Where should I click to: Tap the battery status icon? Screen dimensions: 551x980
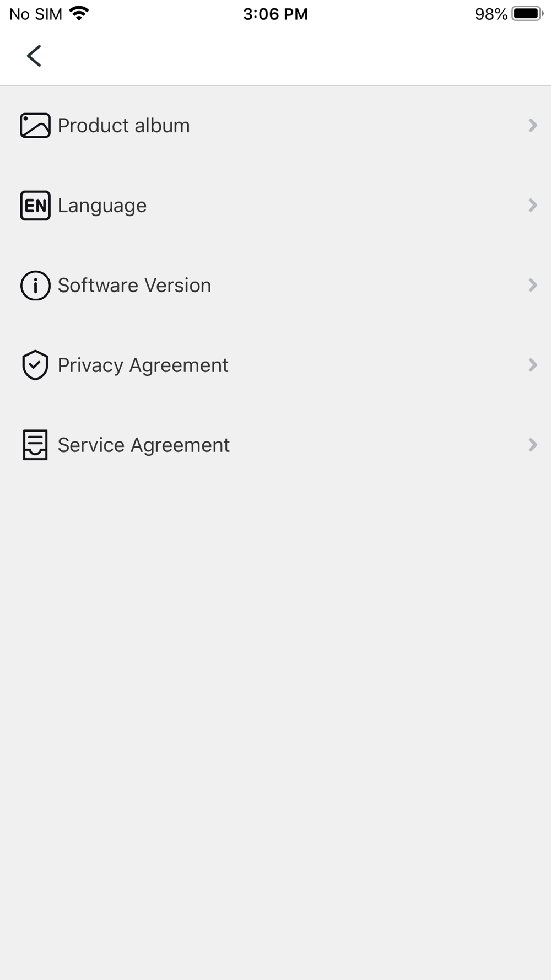pos(527,14)
